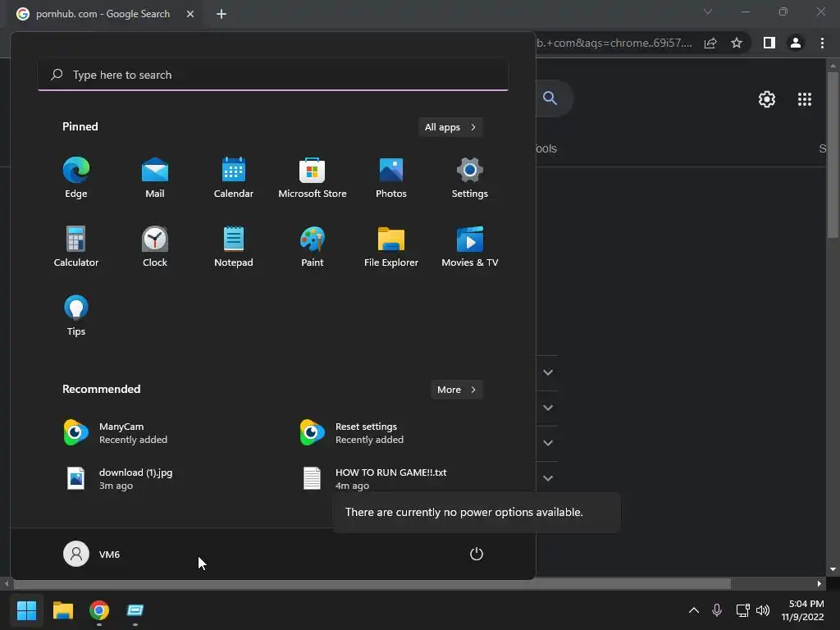
Task: Click the vertical scrollbar thumb
Action: [833, 155]
